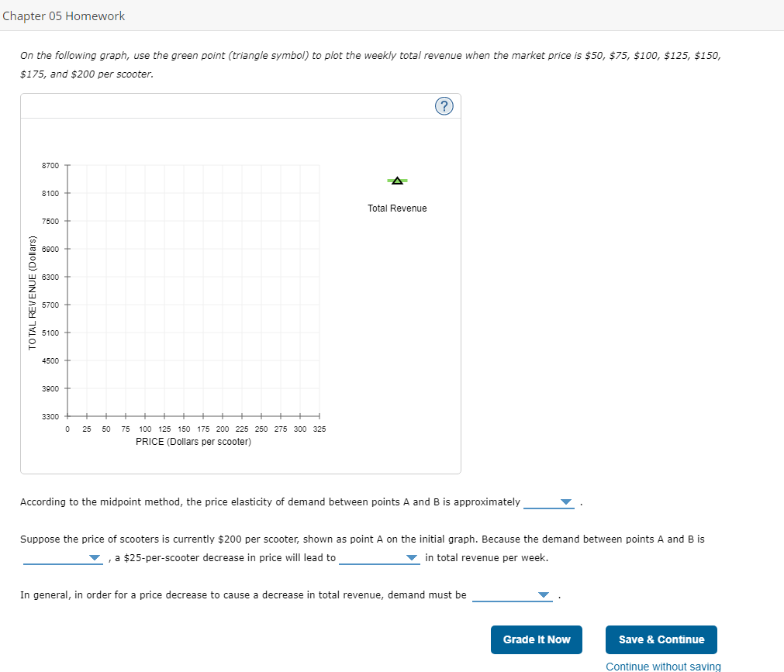Image resolution: width=784 pixels, height=672 pixels.
Task: Click the Continue without saving link
Action: click(x=663, y=666)
